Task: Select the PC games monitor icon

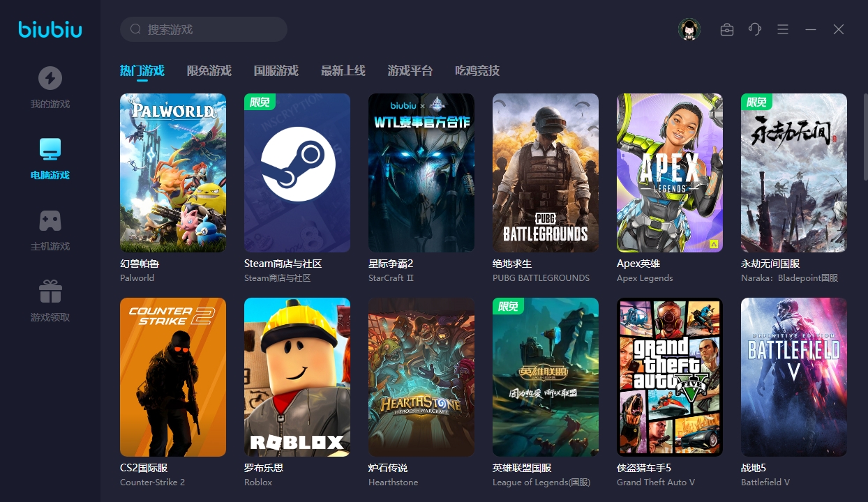Action: click(50, 149)
